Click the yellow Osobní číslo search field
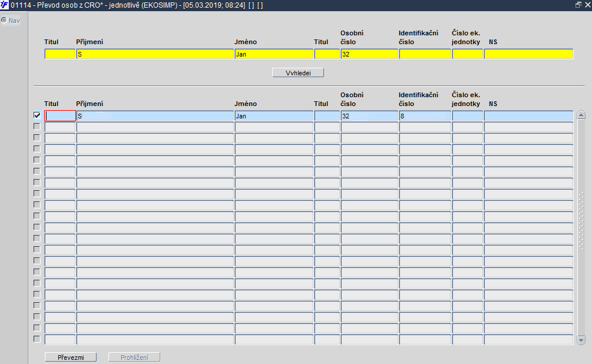The image size is (592, 364). click(369, 54)
